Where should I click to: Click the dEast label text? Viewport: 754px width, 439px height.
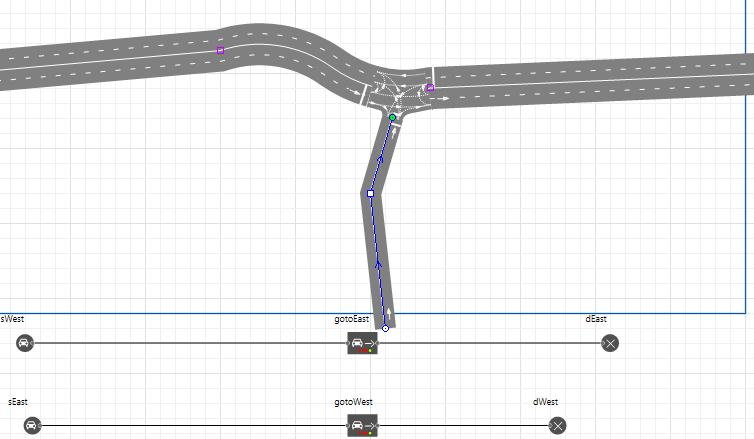click(x=596, y=319)
